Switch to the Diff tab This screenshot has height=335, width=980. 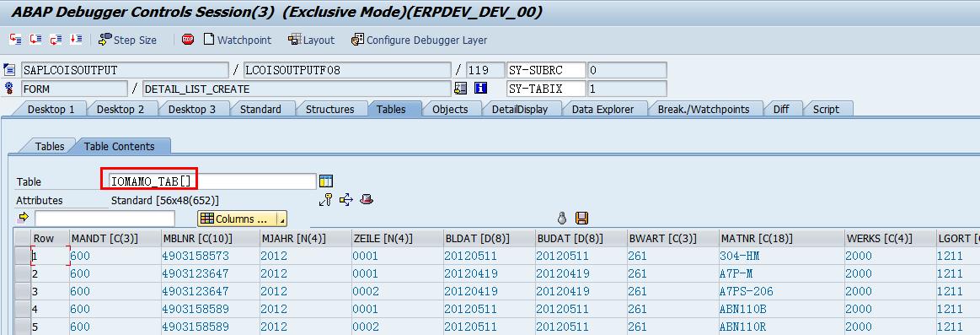(x=780, y=109)
